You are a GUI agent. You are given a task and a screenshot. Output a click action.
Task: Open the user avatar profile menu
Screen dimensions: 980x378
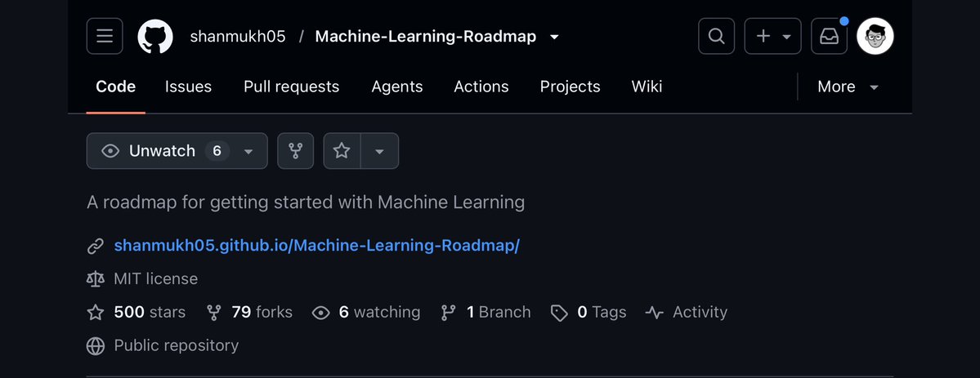[875, 36]
